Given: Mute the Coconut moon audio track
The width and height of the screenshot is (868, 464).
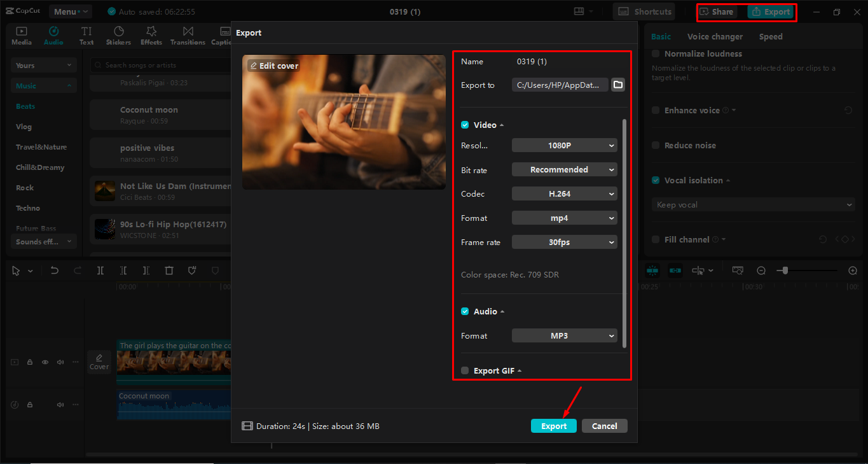Looking at the screenshot, I should coord(60,405).
